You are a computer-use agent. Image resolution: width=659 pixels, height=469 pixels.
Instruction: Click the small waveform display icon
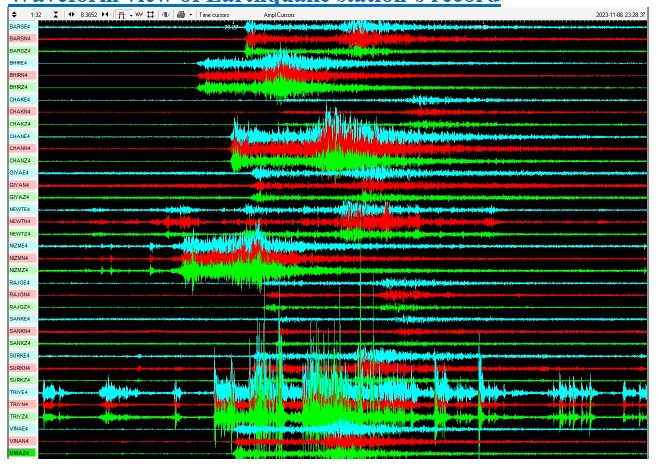[x=139, y=15]
